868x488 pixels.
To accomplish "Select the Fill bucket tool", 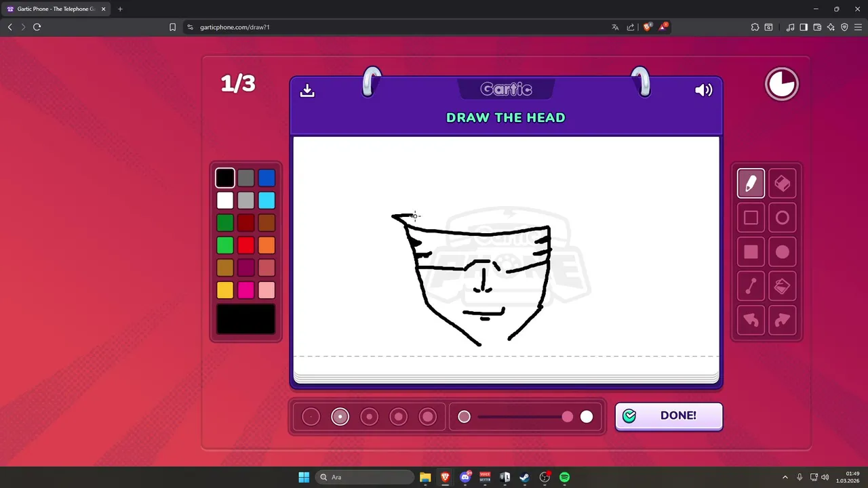I will (x=782, y=287).
